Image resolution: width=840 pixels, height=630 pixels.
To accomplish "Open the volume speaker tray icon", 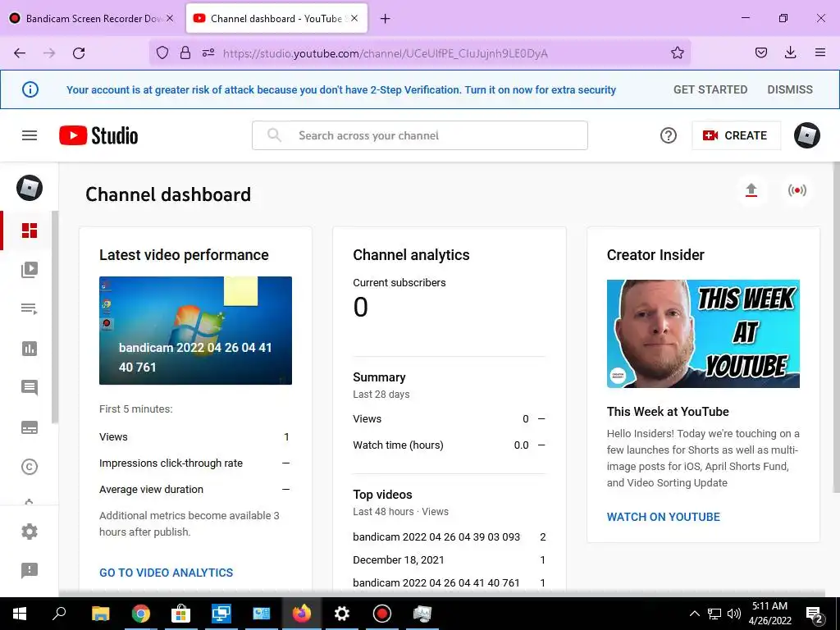I will pos(734,614).
